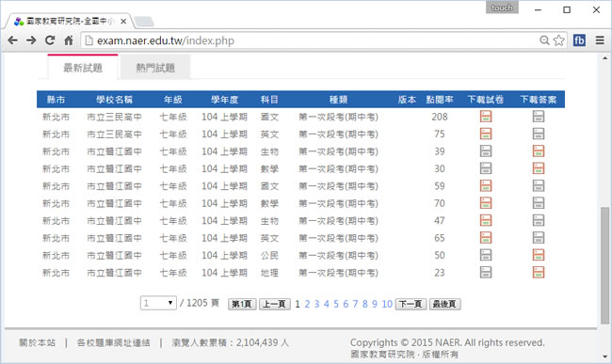This screenshot has width=612, height=364.
Task: Open the Chrome hamburger menu
Action: coord(600,40)
